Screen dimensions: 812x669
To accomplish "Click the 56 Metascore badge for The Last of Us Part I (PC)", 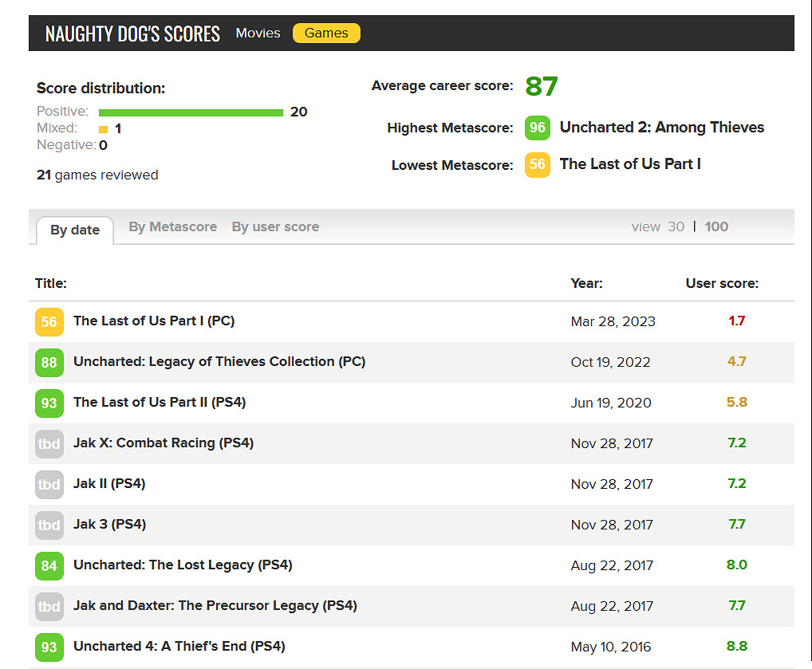I will 49,321.
